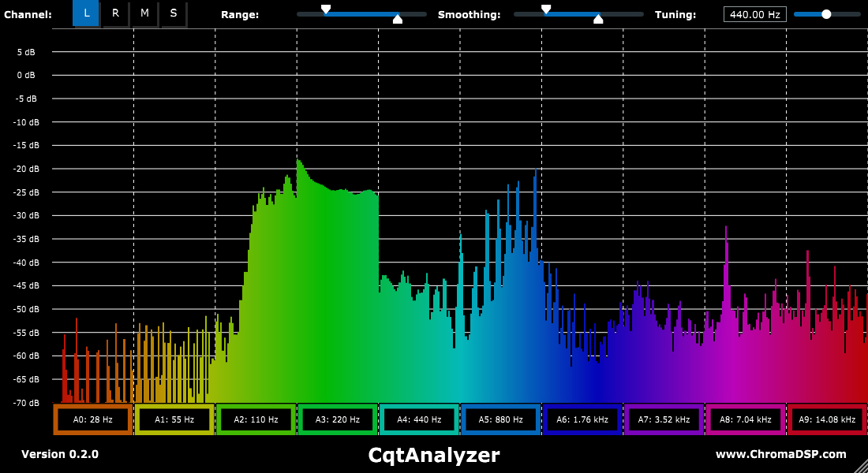Click the -50 dB axis label

[x=26, y=309]
